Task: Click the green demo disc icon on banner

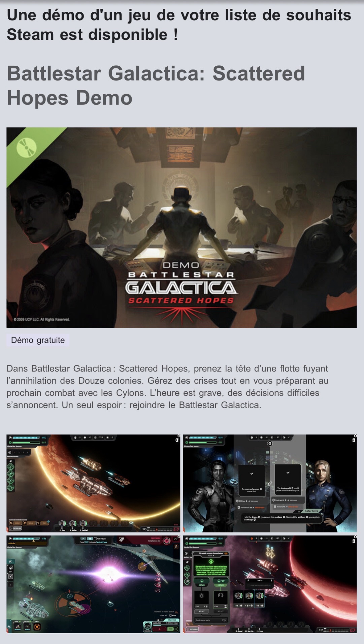Action: coord(27,148)
